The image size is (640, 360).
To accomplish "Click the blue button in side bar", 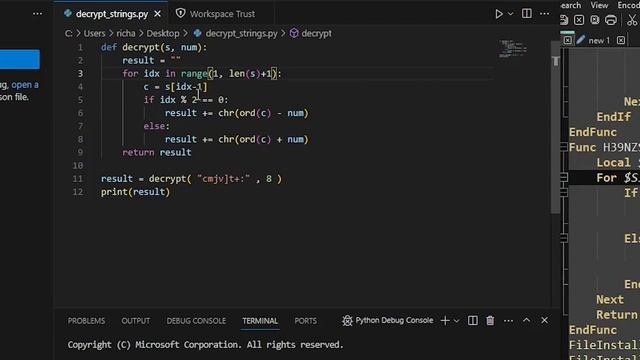I will click(20, 59).
